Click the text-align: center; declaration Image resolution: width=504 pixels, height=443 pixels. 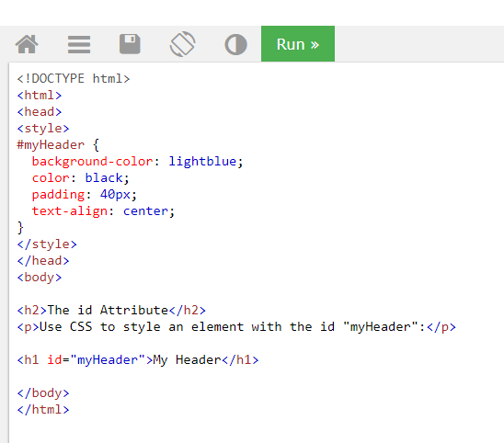tap(103, 211)
